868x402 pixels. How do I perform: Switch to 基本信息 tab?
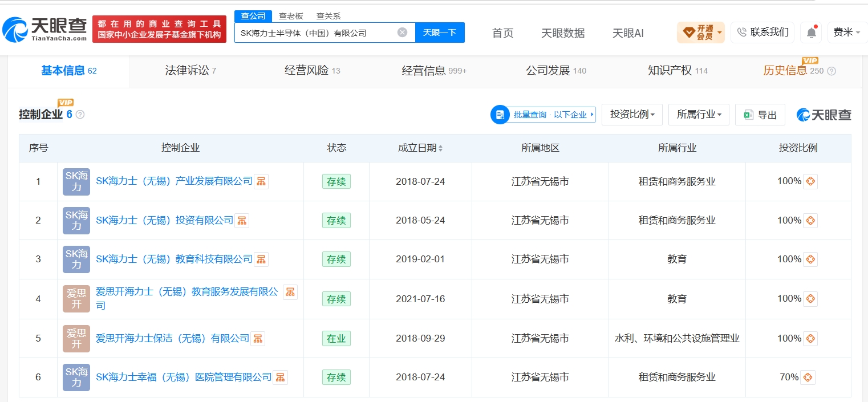(x=69, y=71)
